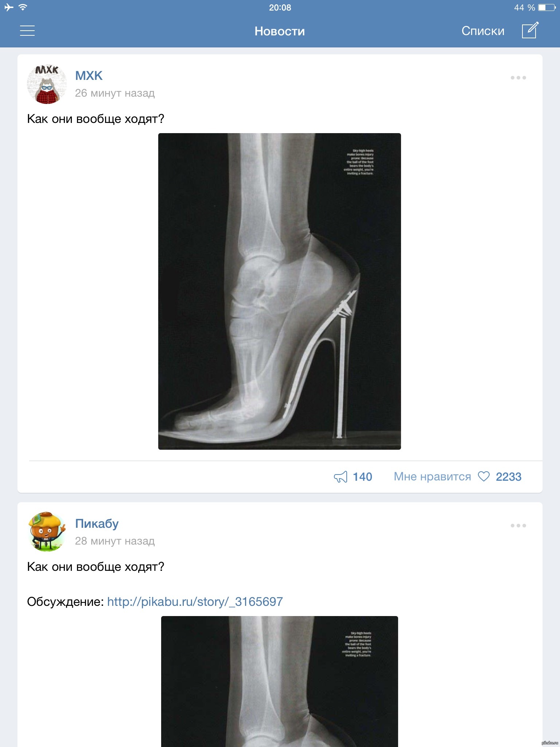Open МХК community avatar
560x747 pixels.
tap(47, 84)
